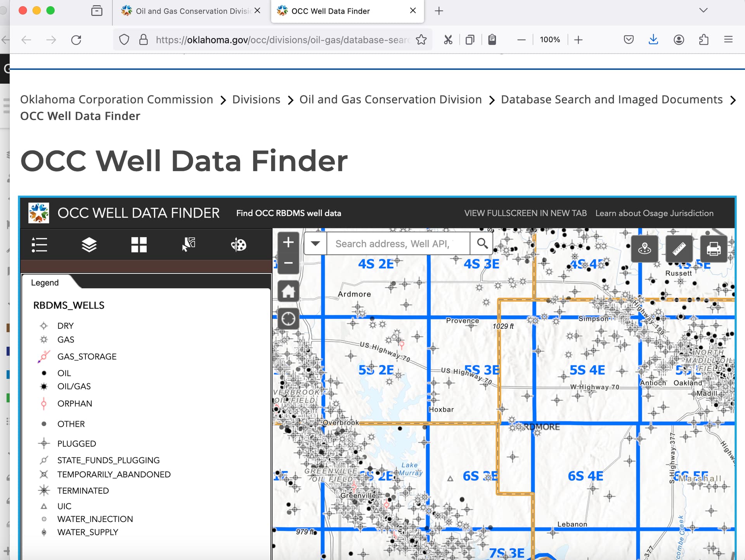Decrease browser zoom with minus button

pos(521,40)
